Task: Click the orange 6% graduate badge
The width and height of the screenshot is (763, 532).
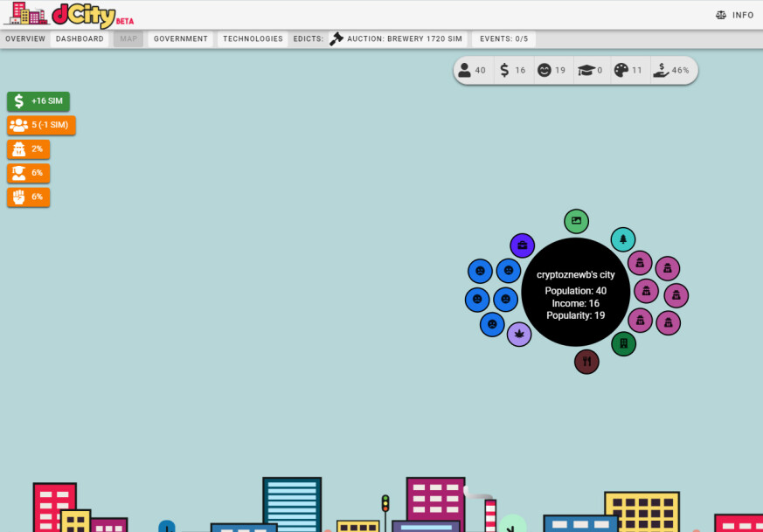Action: pos(28,173)
